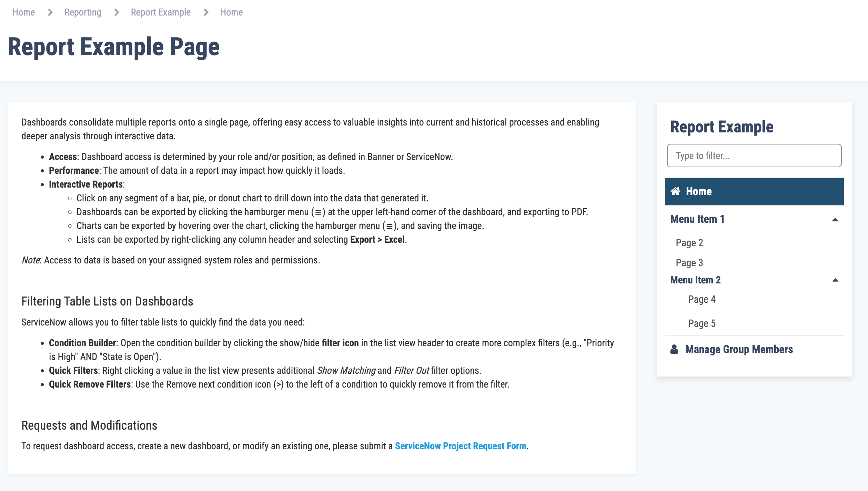This screenshot has width=868, height=491.
Task: Open Manage Group Members
Action: click(739, 349)
